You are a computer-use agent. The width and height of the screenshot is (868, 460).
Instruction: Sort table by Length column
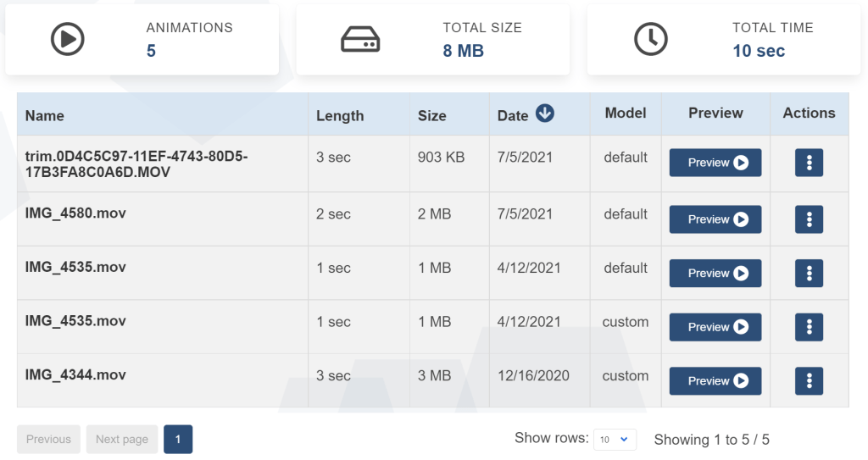pyautogui.click(x=340, y=116)
